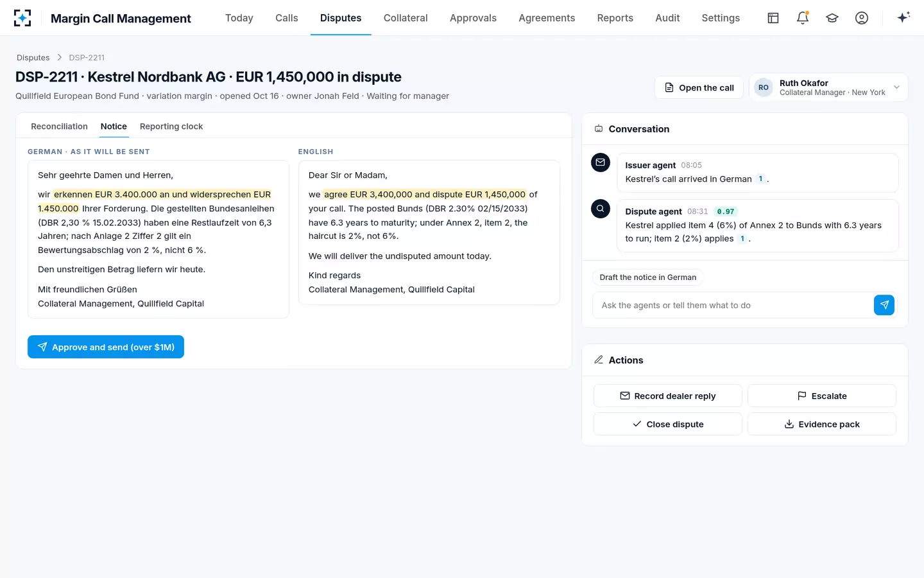Open the user account icon
924x578 pixels.
(x=862, y=18)
